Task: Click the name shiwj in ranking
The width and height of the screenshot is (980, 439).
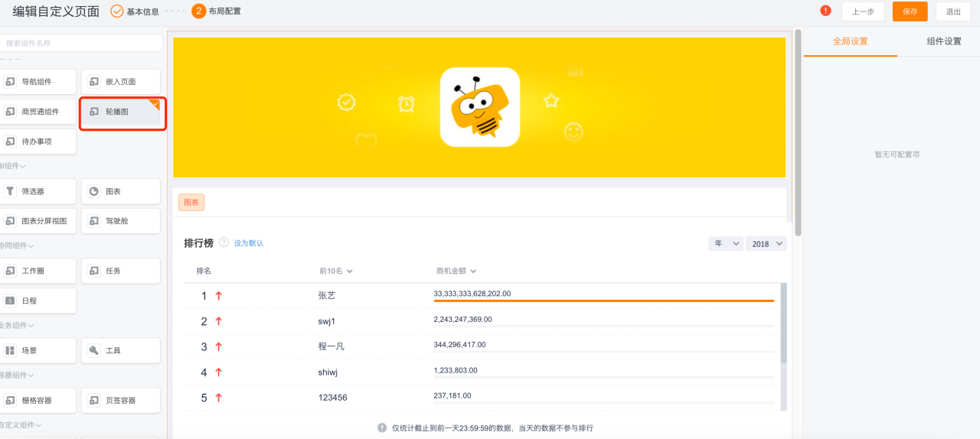Action: pos(328,372)
